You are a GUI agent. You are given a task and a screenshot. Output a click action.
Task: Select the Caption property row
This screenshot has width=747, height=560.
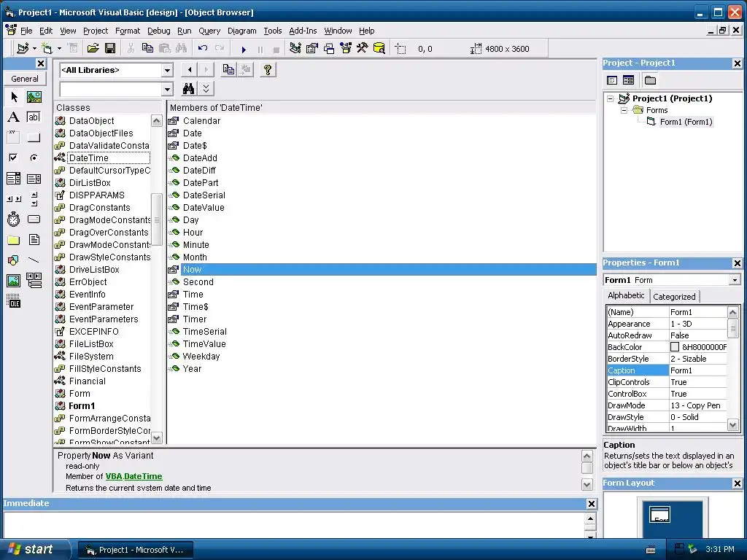click(667, 370)
